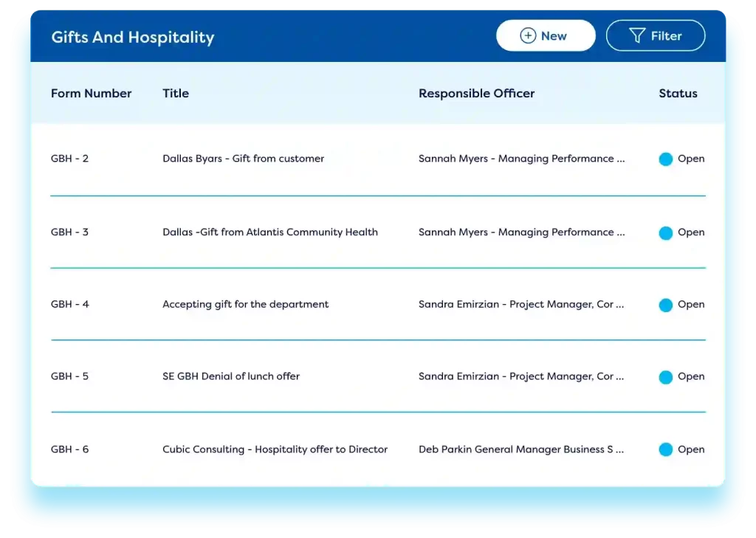Click Sandra Emirzian officer in GBH - 5 row
Image resolution: width=756 pixels, height=538 pixels.
521,376
